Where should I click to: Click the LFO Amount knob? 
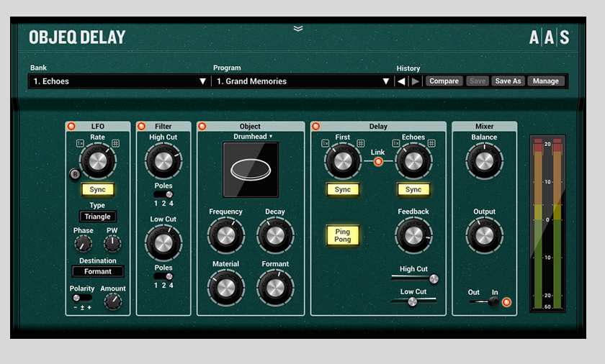pyautogui.click(x=113, y=302)
